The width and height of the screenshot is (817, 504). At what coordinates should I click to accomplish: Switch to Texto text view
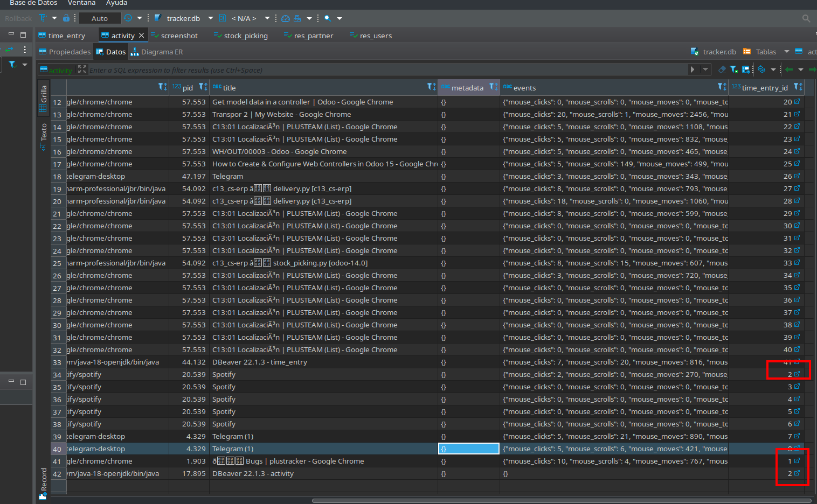coord(43,137)
